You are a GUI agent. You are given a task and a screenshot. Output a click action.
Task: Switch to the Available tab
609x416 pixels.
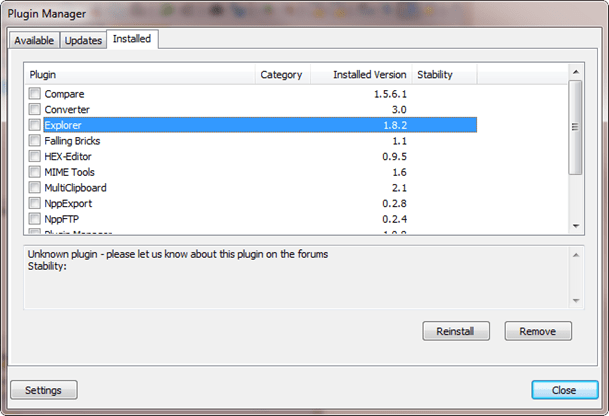[x=34, y=40]
